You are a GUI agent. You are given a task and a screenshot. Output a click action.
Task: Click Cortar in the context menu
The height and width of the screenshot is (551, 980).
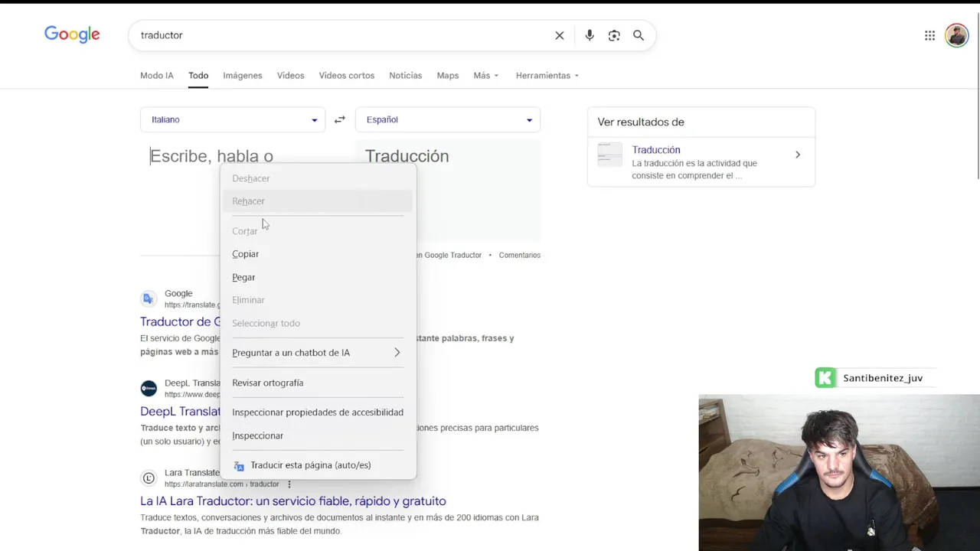coord(318,231)
